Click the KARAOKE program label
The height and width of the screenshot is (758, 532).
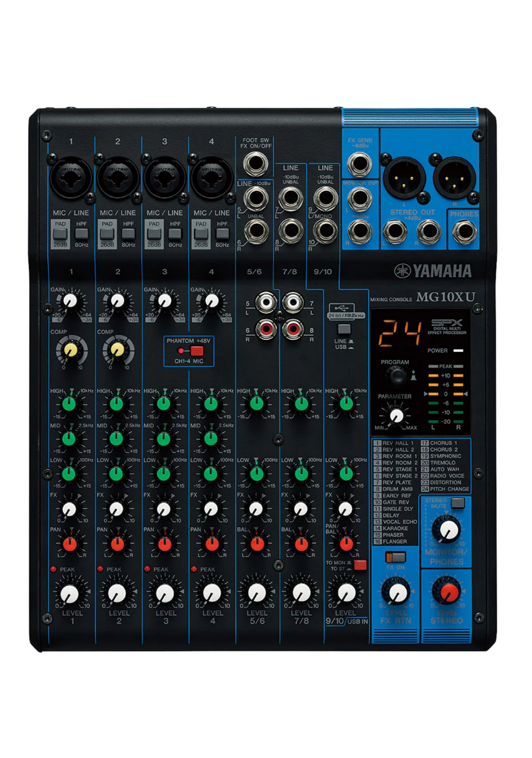pos(395,528)
